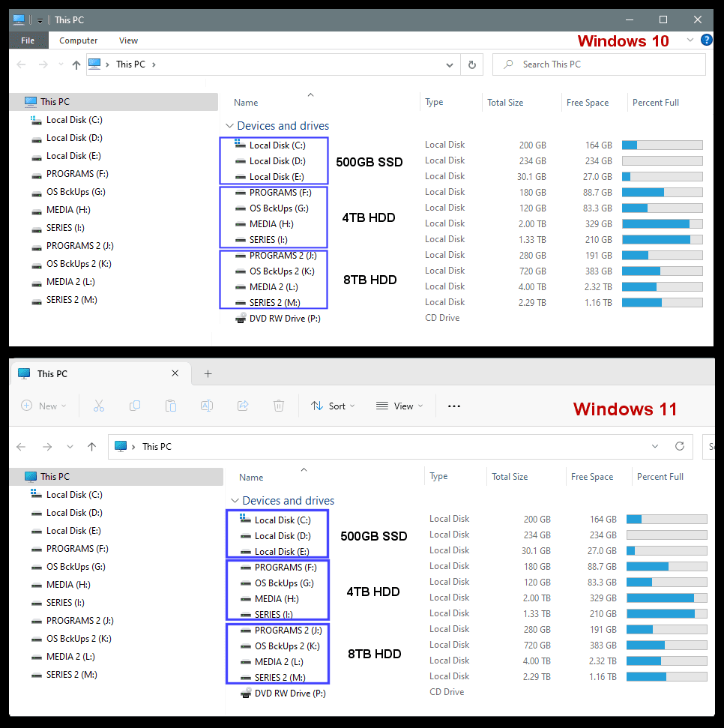The image size is (724, 728).
Task: Expand the Windows 10 ribbon with the chevron
Action: 690,40
